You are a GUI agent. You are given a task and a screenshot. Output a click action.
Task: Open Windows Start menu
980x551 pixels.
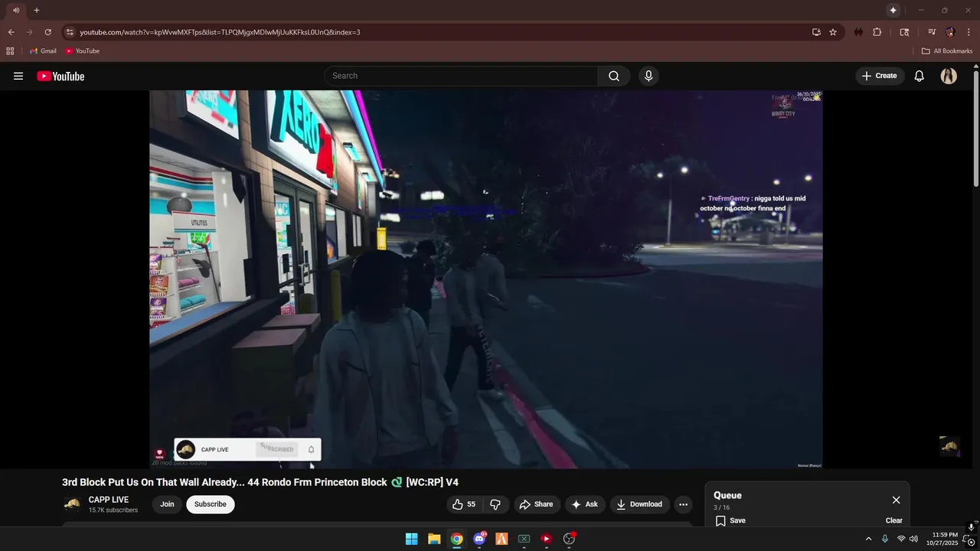411,539
